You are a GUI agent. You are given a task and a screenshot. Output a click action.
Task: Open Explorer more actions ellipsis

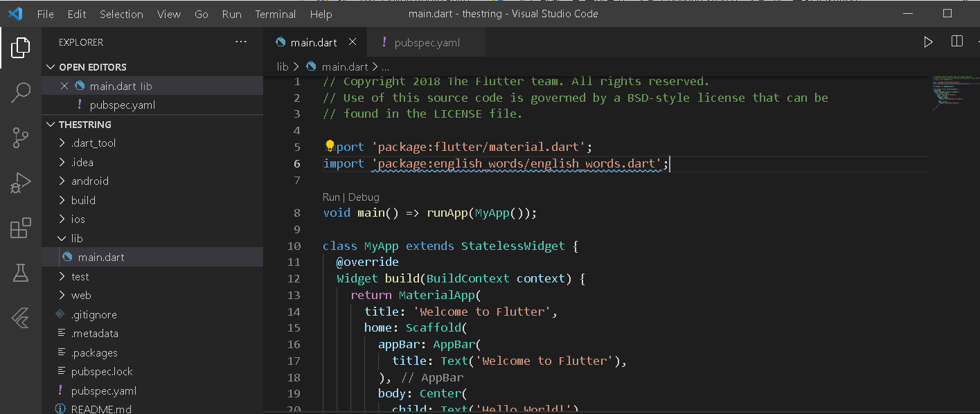[241, 42]
